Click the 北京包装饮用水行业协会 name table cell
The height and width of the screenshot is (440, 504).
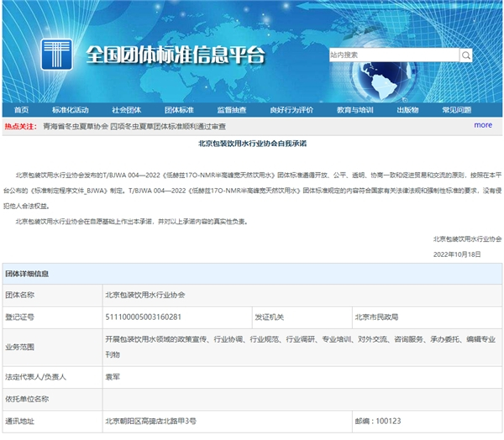(302, 295)
